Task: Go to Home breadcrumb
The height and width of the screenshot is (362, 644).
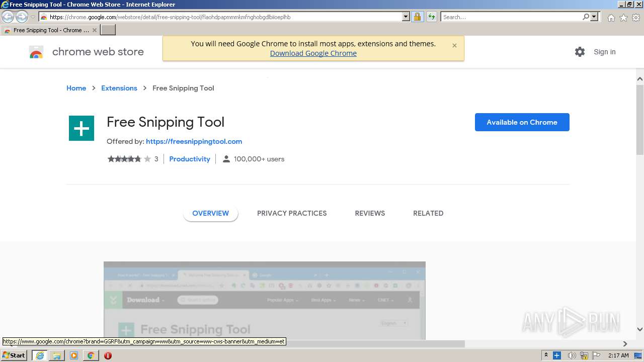Action: pos(76,88)
